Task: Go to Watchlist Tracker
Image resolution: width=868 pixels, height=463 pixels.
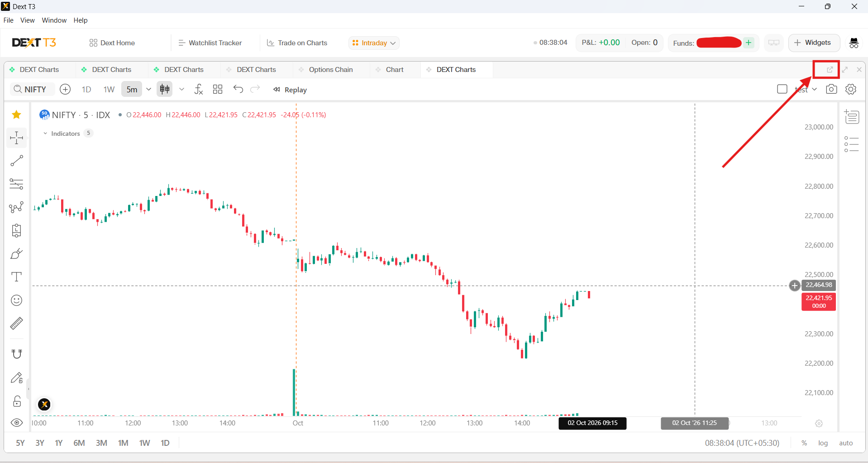Action: click(x=210, y=43)
